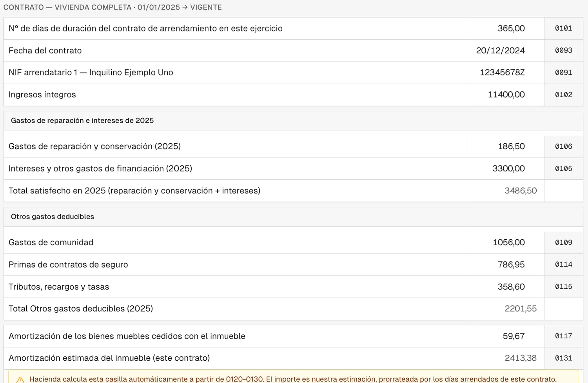
Task: Click the 'Otros gastos deducibles' section header
Action: [53, 217]
